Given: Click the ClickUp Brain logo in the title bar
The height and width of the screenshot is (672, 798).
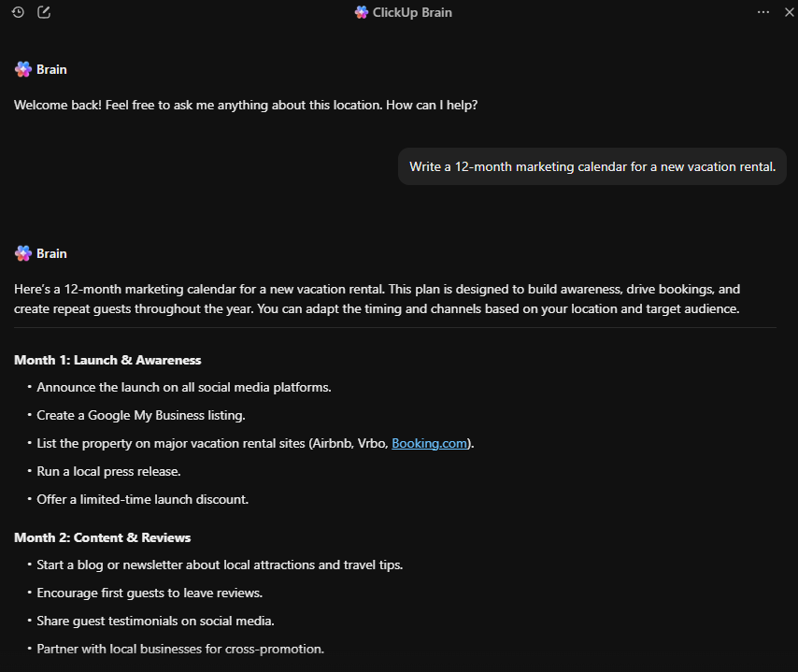Looking at the screenshot, I should (x=361, y=12).
